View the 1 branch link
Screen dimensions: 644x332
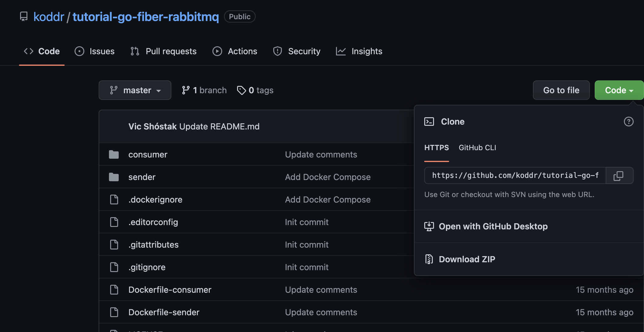click(204, 90)
